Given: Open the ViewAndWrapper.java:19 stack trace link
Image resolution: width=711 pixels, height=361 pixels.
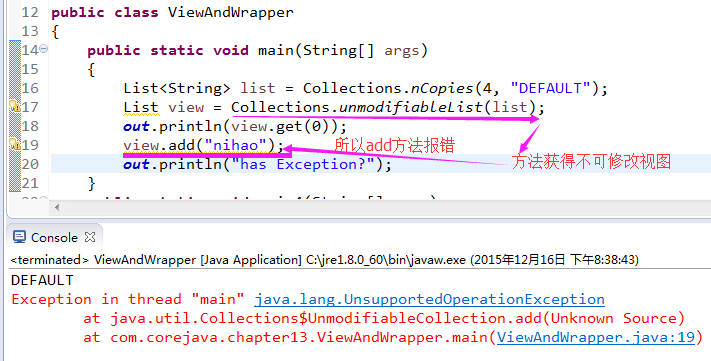Looking at the screenshot, I should click(596, 337).
